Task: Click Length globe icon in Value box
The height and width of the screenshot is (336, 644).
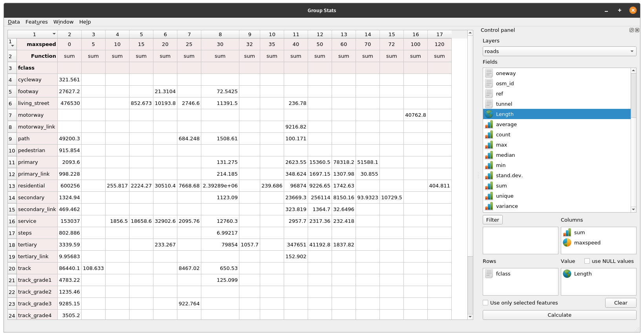Action: 567,274
